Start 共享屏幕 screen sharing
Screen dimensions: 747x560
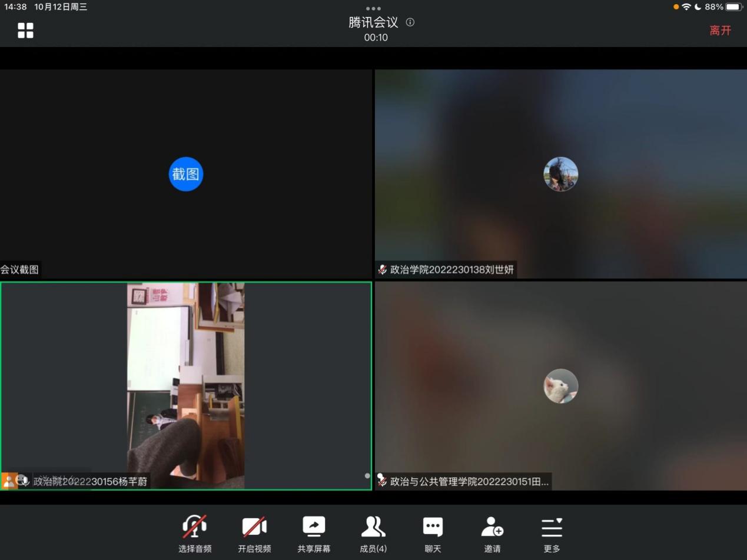coord(314,534)
